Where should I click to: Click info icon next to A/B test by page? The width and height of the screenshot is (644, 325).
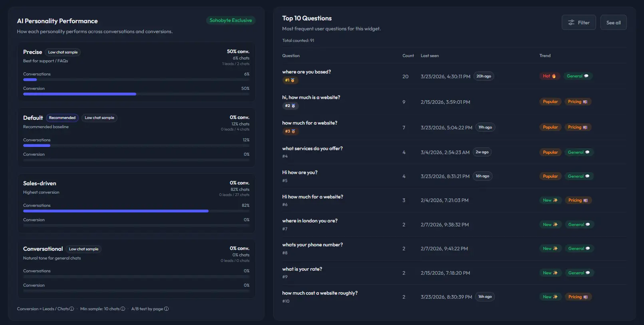tap(167, 309)
